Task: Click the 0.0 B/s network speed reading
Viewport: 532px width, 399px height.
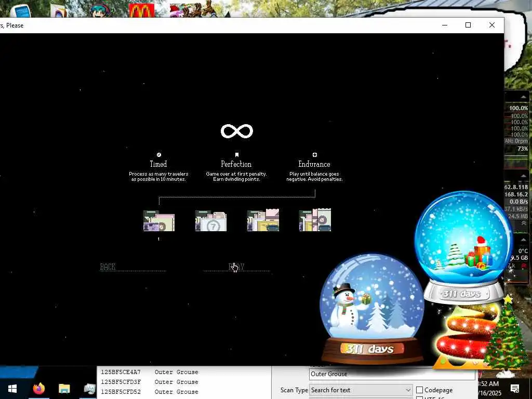Action: click(x=518, y=202)
